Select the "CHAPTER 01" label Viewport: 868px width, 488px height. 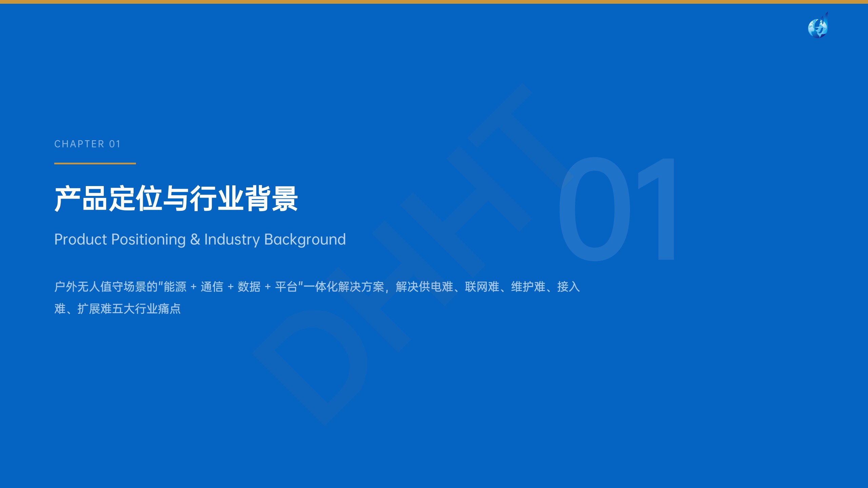click(87, 144)
